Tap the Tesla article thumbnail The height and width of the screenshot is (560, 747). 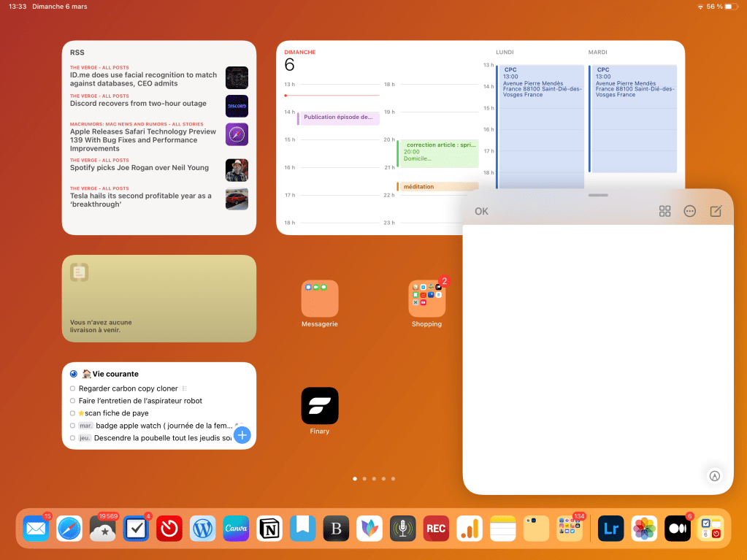(x=237, y=199)
